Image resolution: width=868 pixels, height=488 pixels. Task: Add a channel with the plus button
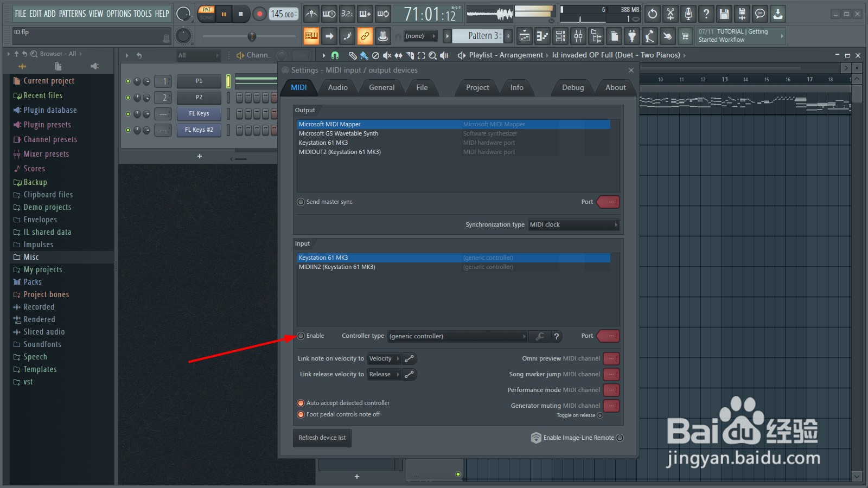click(200, 156)
